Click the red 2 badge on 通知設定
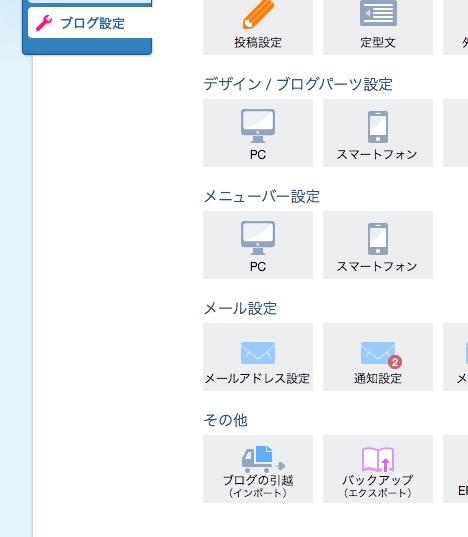 click(395, 362)
